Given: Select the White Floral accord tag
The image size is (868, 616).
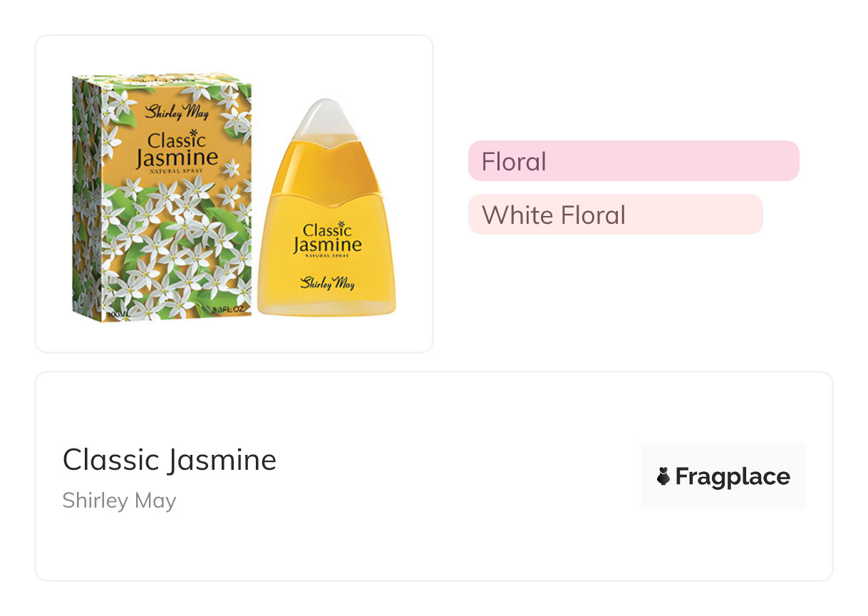Looking at the screenshot, I should [615, 215].
